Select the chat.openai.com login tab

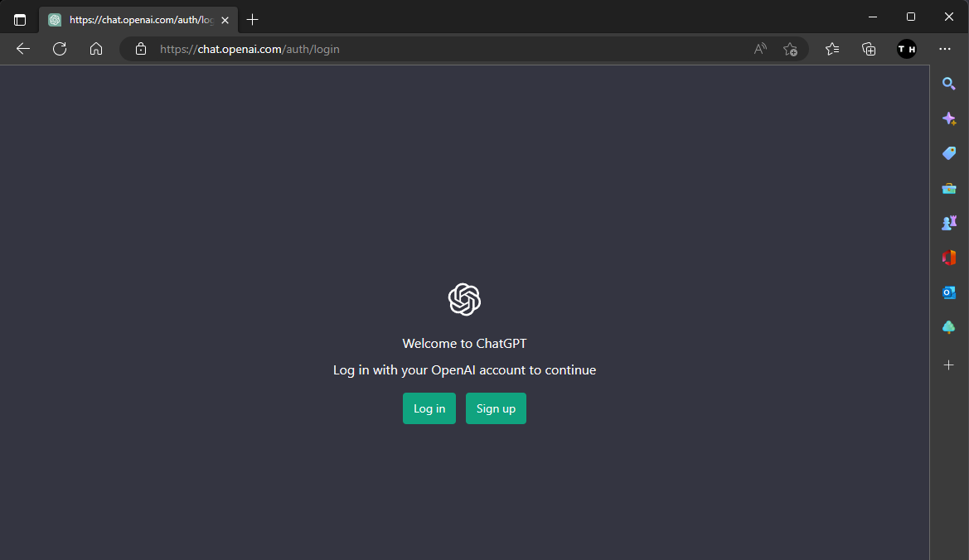pyautogui.click(x=138, y=20)
